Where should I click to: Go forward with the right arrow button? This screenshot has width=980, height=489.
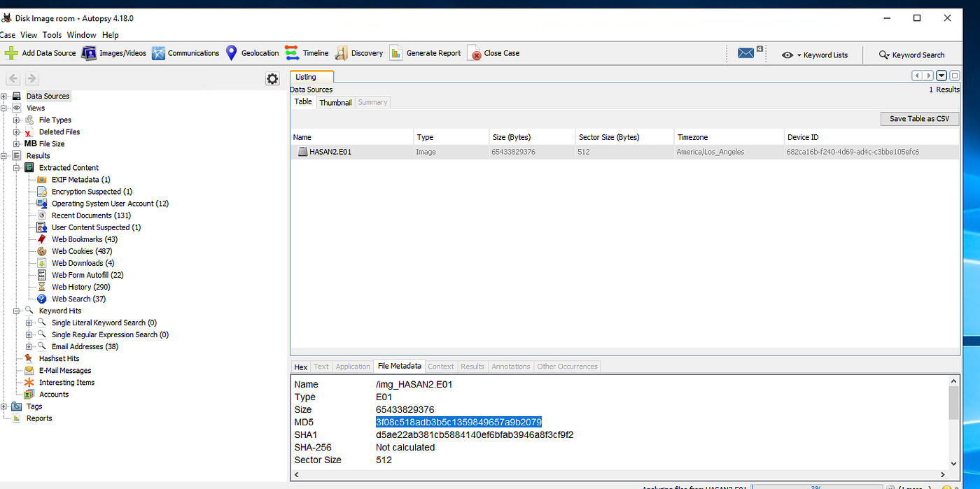[31, 79]
